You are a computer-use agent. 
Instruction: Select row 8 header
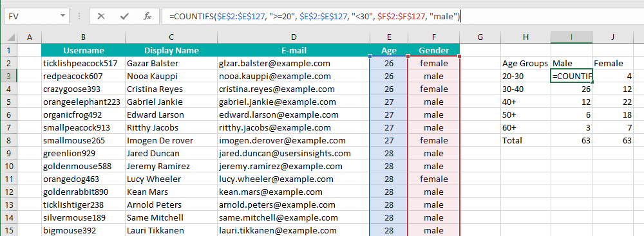[x=9, y=140]
